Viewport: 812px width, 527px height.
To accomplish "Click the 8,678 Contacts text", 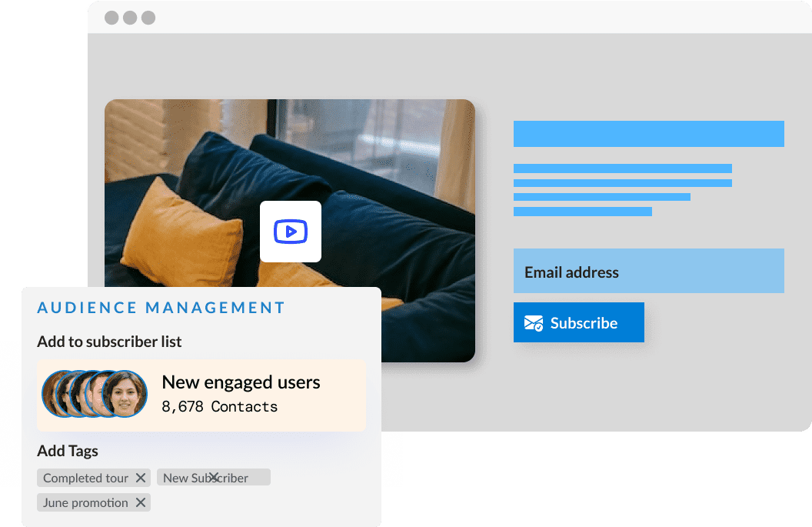I will tap(220, 407).
